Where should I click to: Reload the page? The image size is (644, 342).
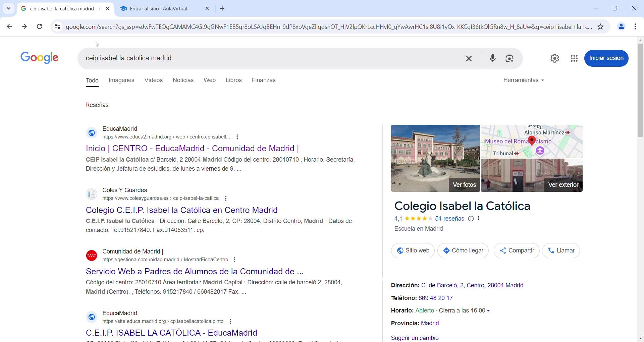coord(40,27)
